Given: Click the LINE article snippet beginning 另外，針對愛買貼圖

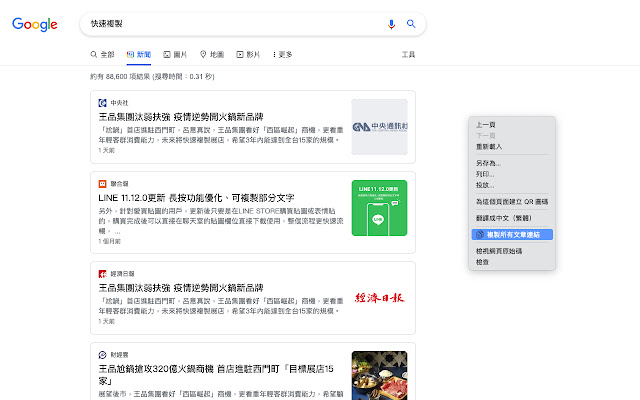Looking at the screenshot, I should 221,221.
